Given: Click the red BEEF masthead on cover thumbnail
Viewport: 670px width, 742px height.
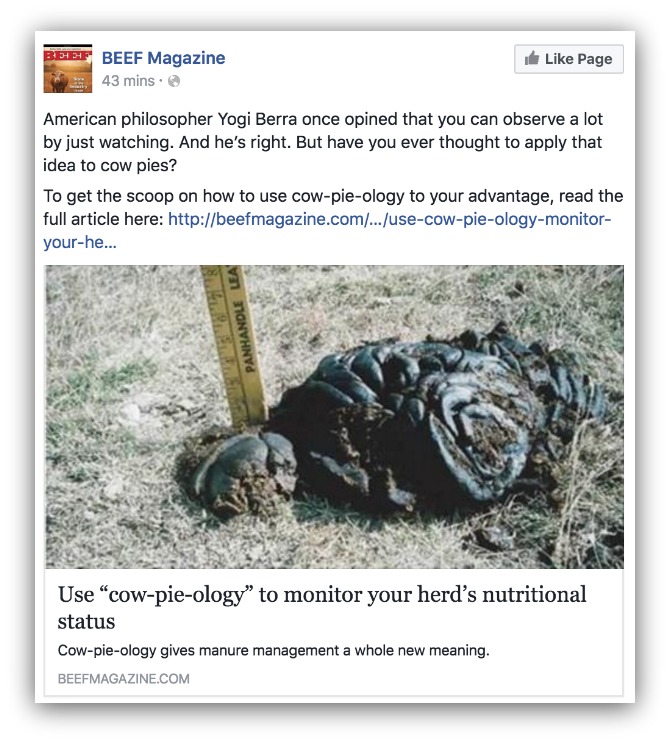Looking at the screenshot, I should pyautogui.click(x=68, y=55).
